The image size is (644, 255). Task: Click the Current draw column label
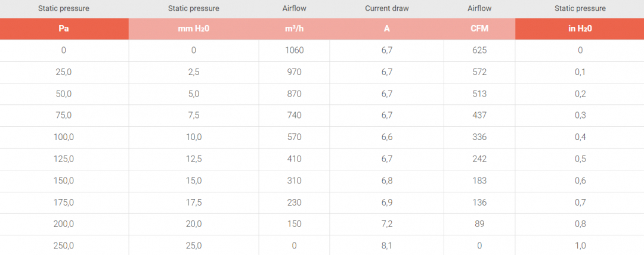pyautogui.click(x=386, y=8)
